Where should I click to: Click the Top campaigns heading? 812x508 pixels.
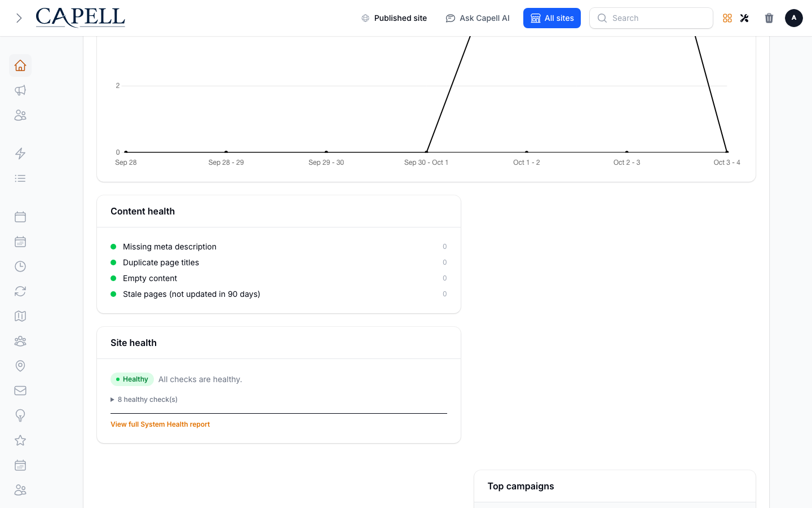(520, 487)
